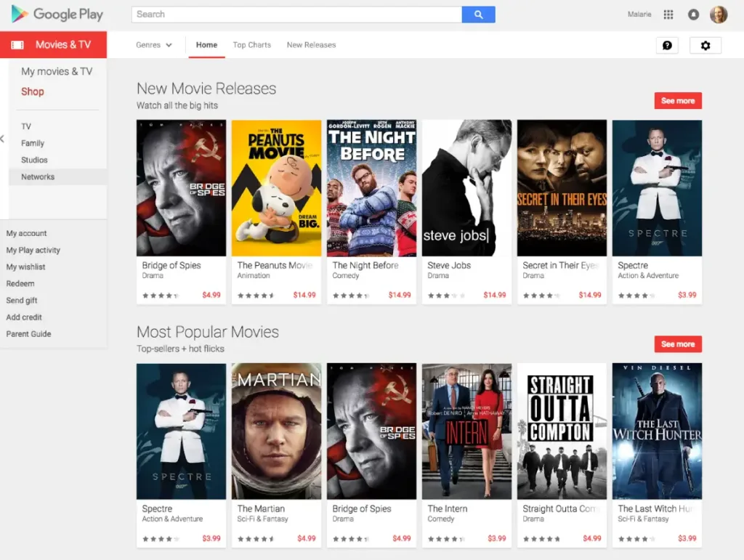This screenshot has height=560, width=744.
Task: Open the Networks category
Action: [38, 177]
